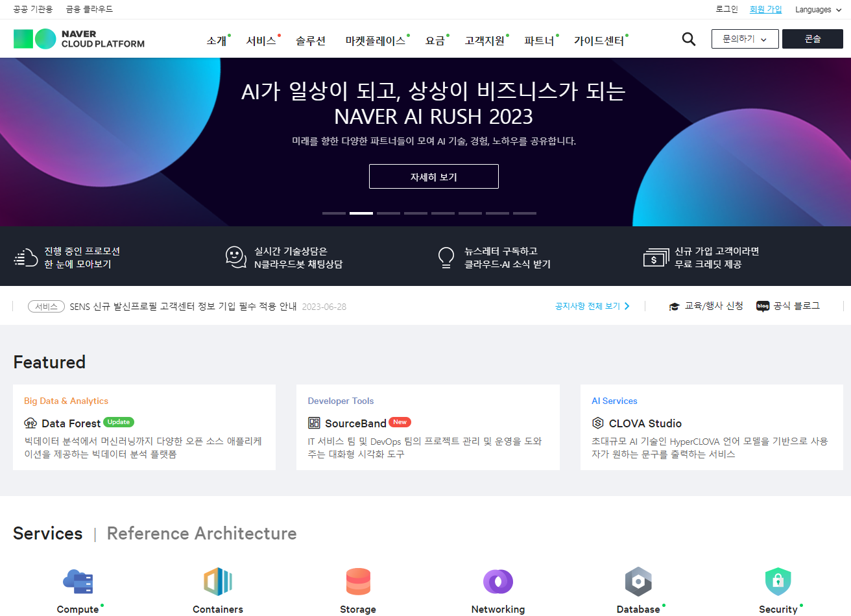Open the 콘솔 button
This screenshot has width=851, height=616.
coord(813,39)
